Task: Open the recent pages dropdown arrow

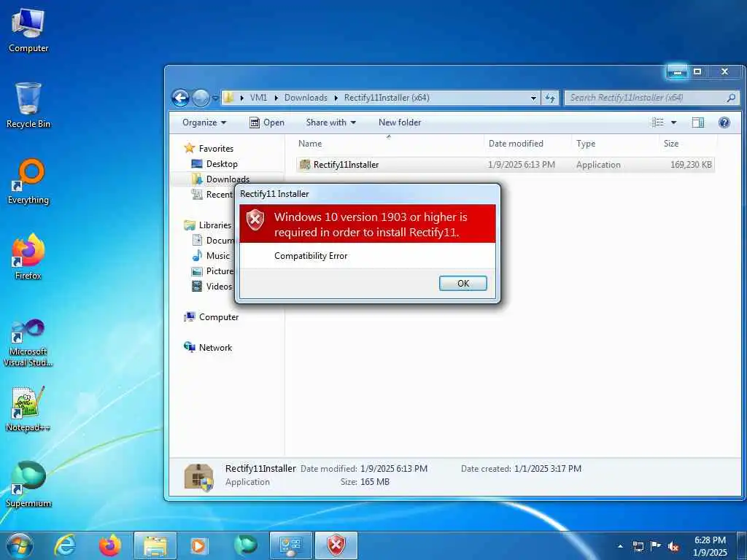Action: [215, 98]
